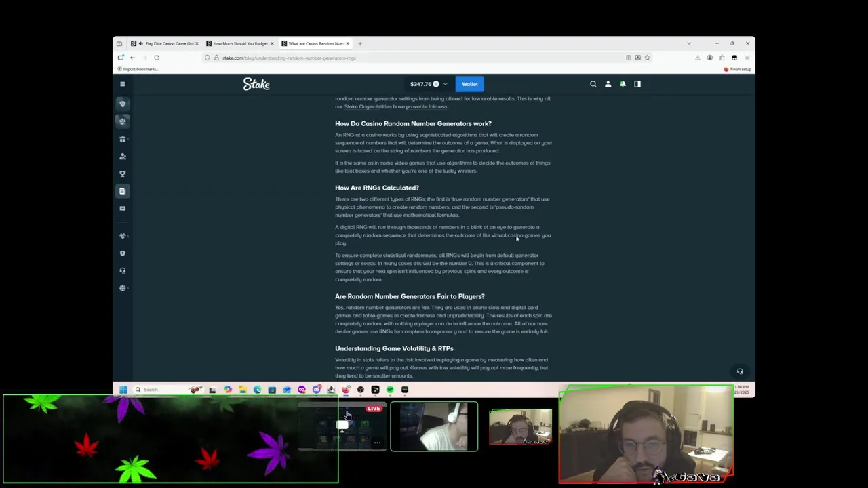The width and height of the screenshot is (868, 488).
Task: Open Windows Start menu
Action: pyautogui.click(x=123, y=390)
